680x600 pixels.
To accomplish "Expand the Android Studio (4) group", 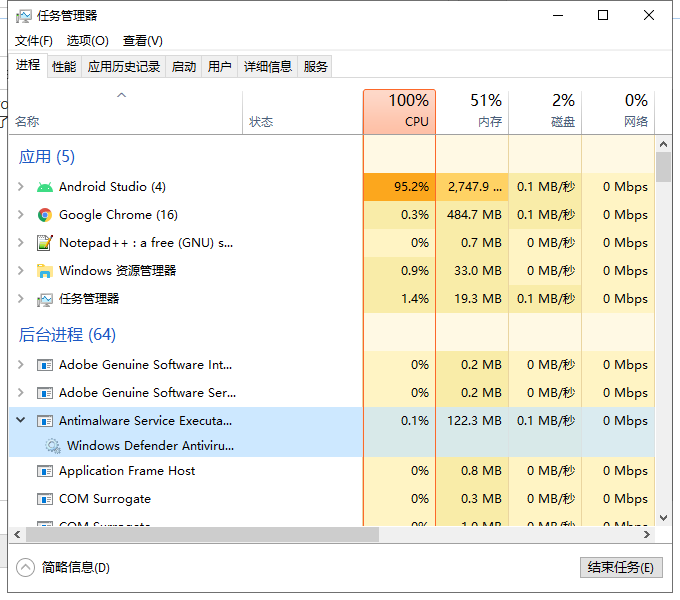I will pos(20,187).
